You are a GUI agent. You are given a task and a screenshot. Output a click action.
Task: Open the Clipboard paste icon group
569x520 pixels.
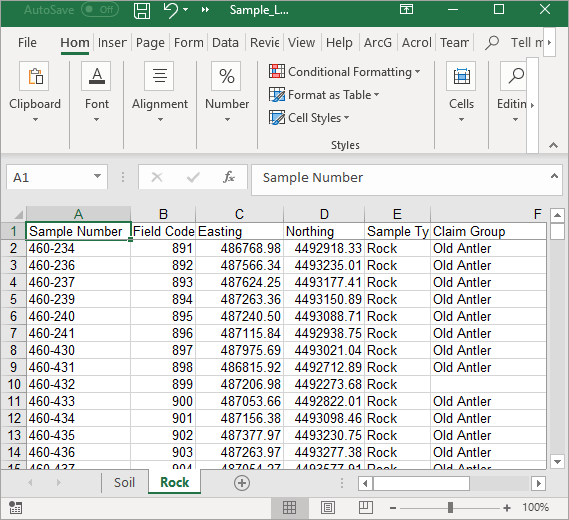[35, 76]
